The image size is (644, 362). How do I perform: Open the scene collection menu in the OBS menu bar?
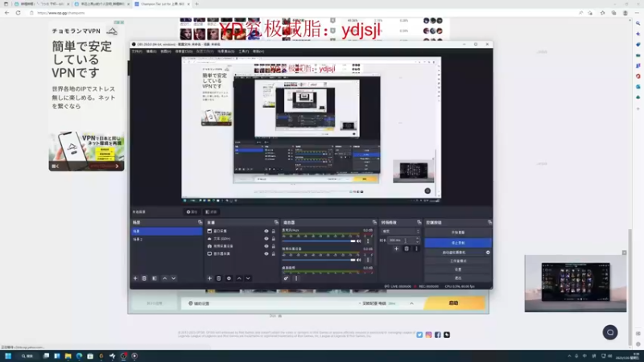point(226,51)
